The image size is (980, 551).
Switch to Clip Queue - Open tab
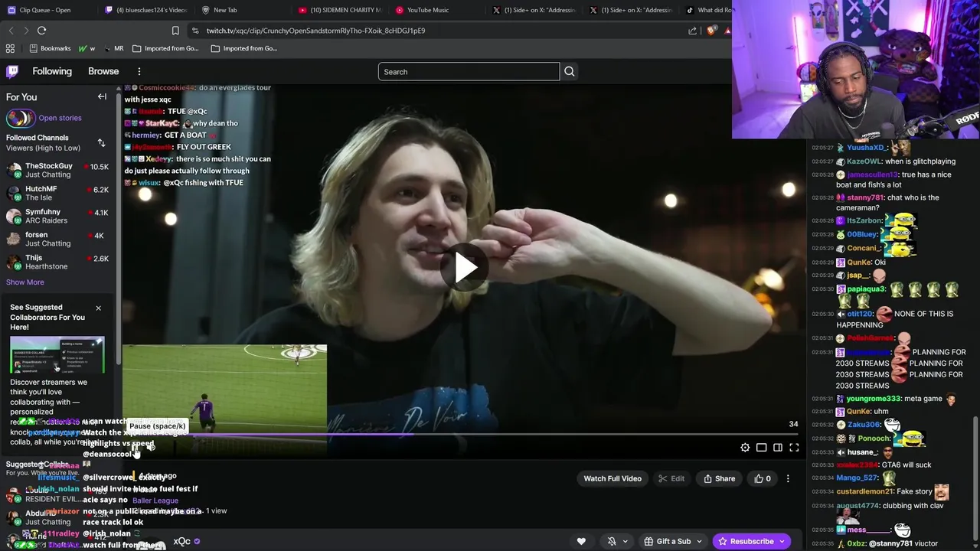click(x=44, y=10)
